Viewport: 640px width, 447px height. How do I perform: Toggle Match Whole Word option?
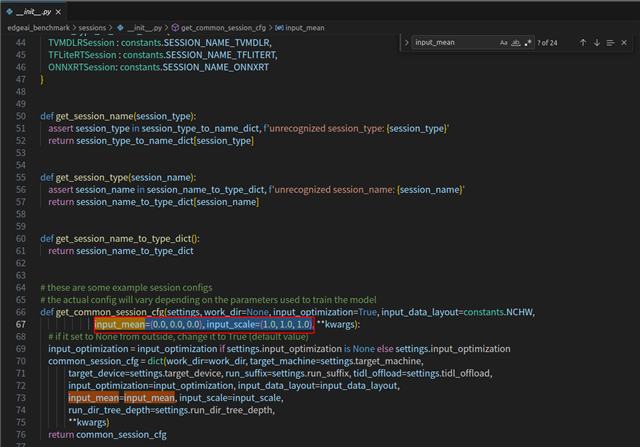(x=516, y=43)
